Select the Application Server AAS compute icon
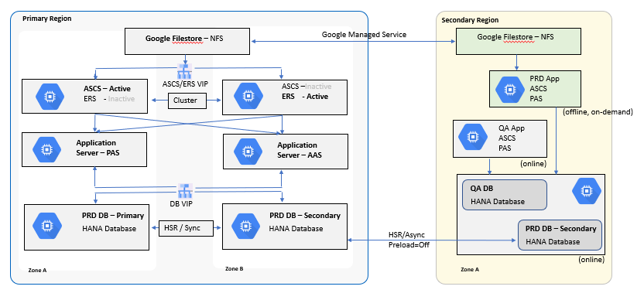 click(248, 152)
